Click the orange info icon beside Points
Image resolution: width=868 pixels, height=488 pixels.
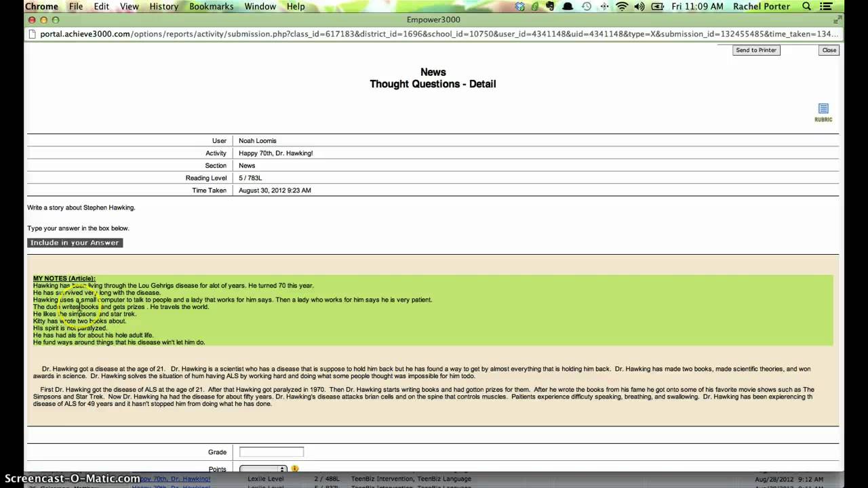(x=295, y=468)
